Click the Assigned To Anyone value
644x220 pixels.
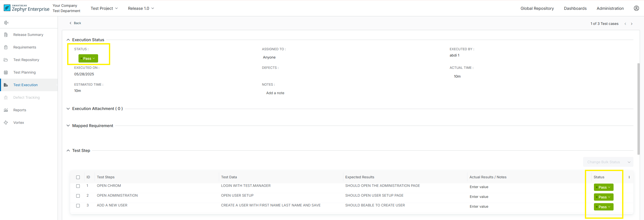tap(269, 57)
